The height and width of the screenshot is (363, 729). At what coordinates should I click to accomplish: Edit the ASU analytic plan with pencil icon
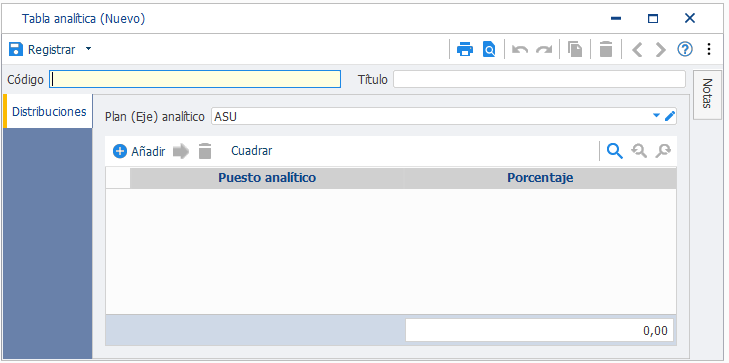pyautogui.click(x=669, y=116)
